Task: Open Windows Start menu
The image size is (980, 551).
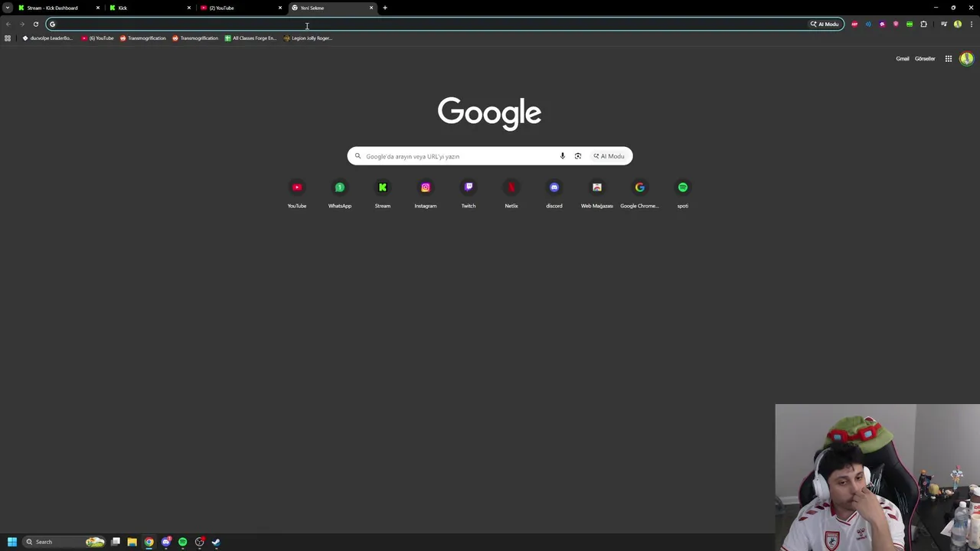Action: tap(11, 542)
